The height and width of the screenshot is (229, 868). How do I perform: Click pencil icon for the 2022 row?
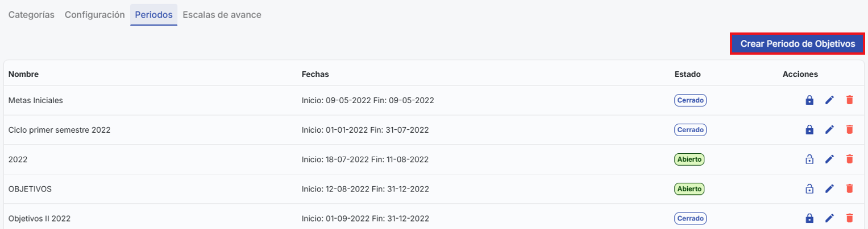click(829, 160)
